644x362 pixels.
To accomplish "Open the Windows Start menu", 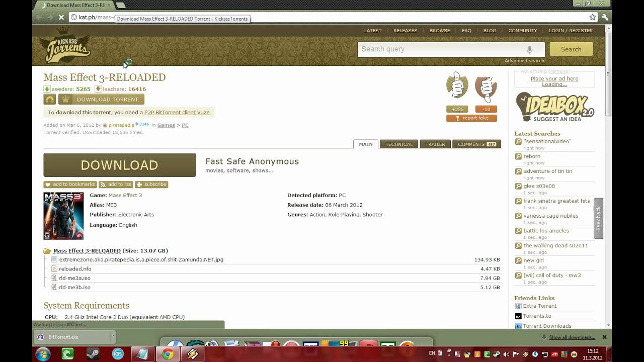I will pyautogui.click(x=43, y=354).
